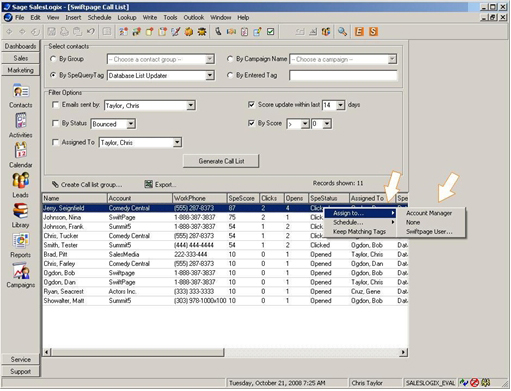Click the grayed-out save disk toolbar icon
511x391 pixels.
51,32
